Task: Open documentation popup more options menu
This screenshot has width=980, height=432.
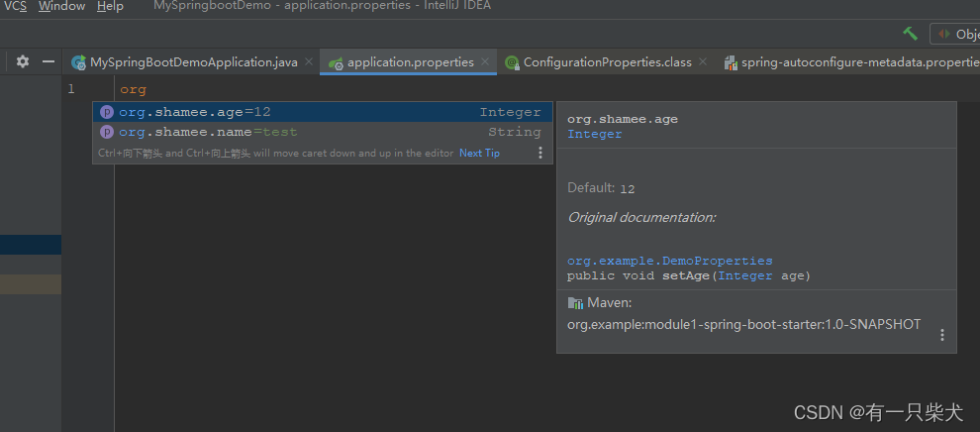Action: (941, 335)
